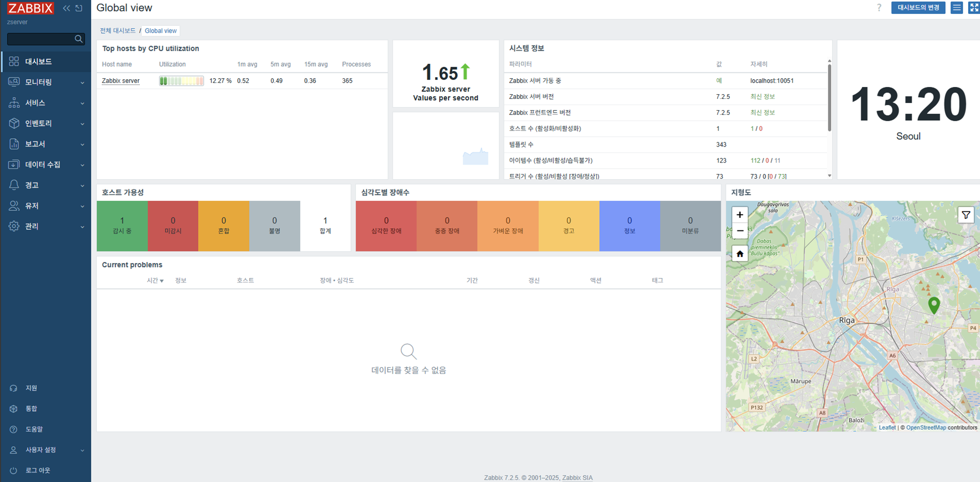Open the Zabbix server host link

[x=121, y=81]
